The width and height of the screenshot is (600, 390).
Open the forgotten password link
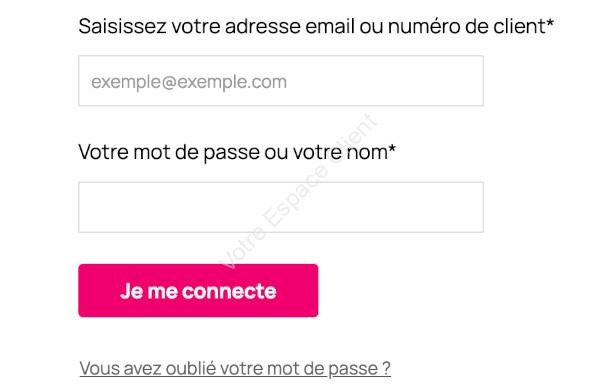pos(235,369)
